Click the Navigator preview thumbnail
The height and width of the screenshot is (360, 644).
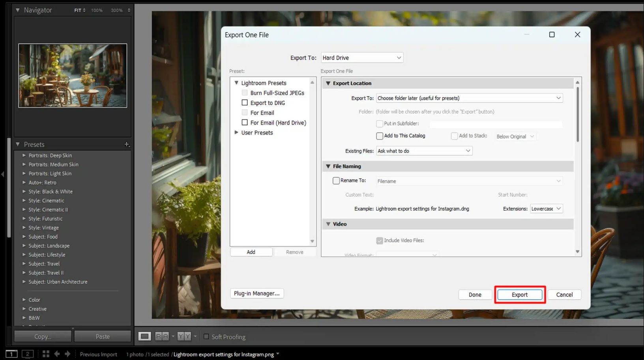tap(73, 75)
